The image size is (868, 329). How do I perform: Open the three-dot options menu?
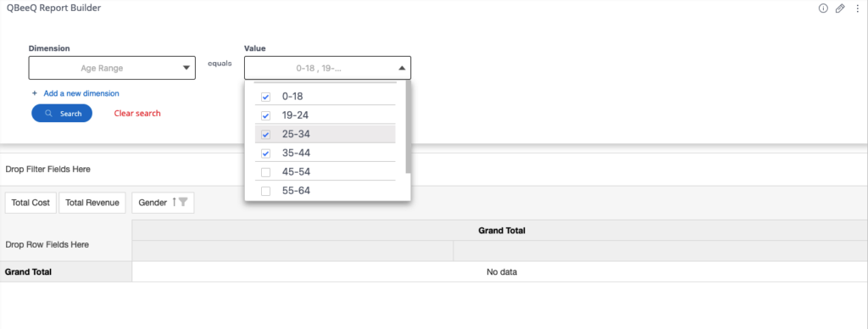[x=857, y=8]
